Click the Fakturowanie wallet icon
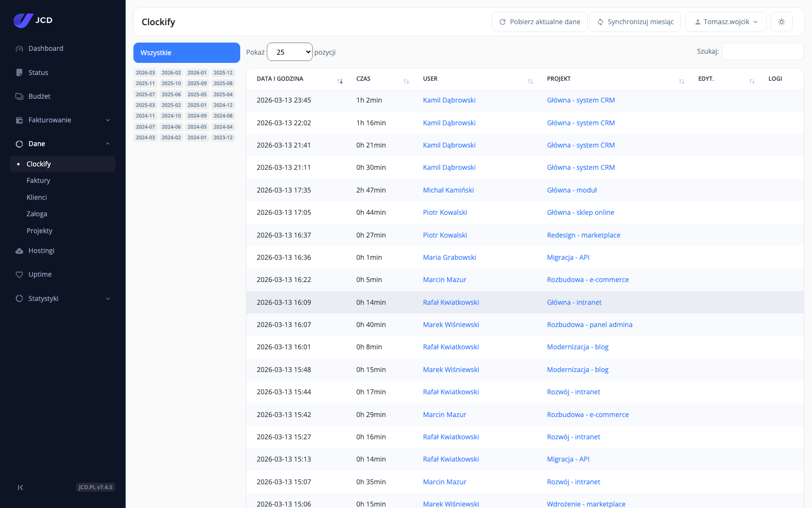 (19, 120)
